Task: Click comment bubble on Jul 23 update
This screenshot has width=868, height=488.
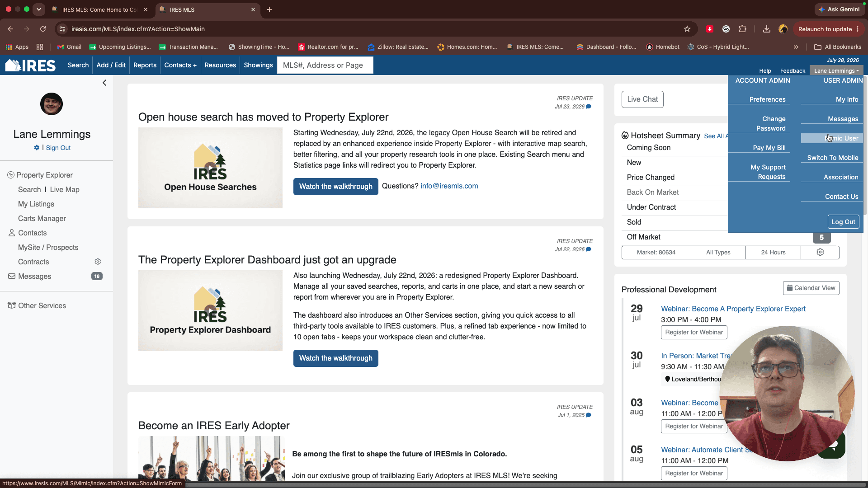Action: click(589, 107)
